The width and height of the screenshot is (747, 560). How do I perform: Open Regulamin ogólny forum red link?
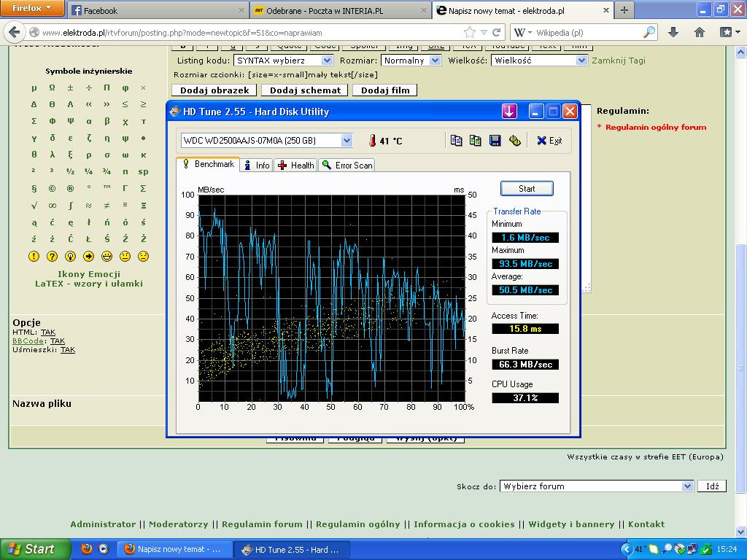tap(656, 127)
